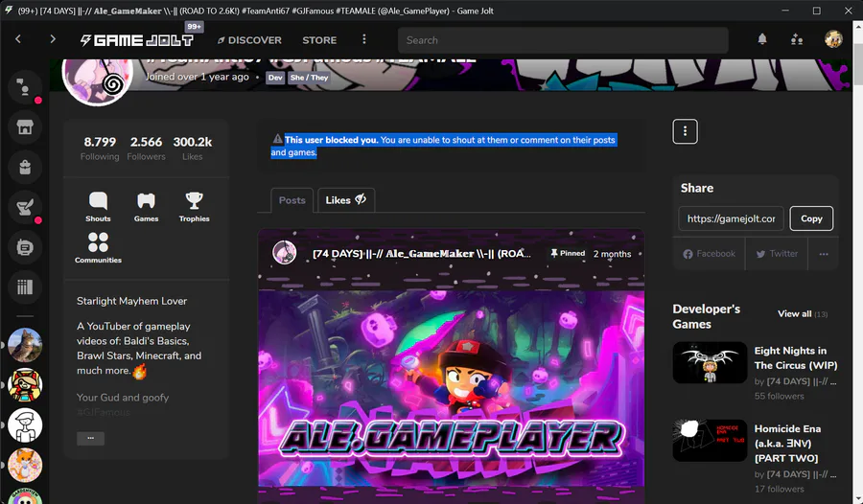Open the friends list icon

coord(797,39)
